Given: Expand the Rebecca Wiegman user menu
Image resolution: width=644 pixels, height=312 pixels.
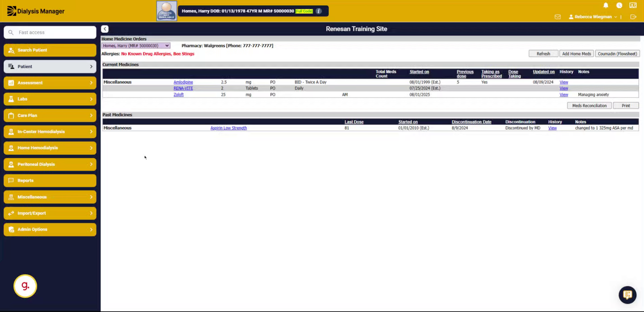Looking at the screenshot, I should [x=593, y=17].
